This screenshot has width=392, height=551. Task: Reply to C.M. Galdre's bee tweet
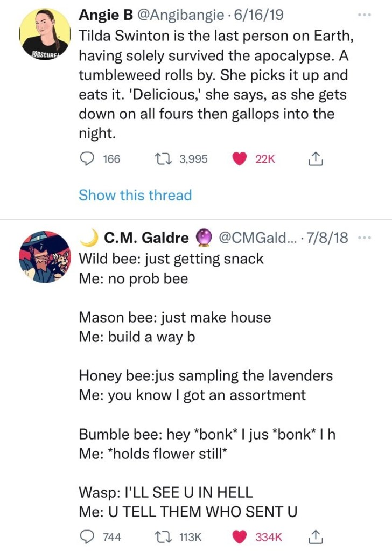coord(87,536)
